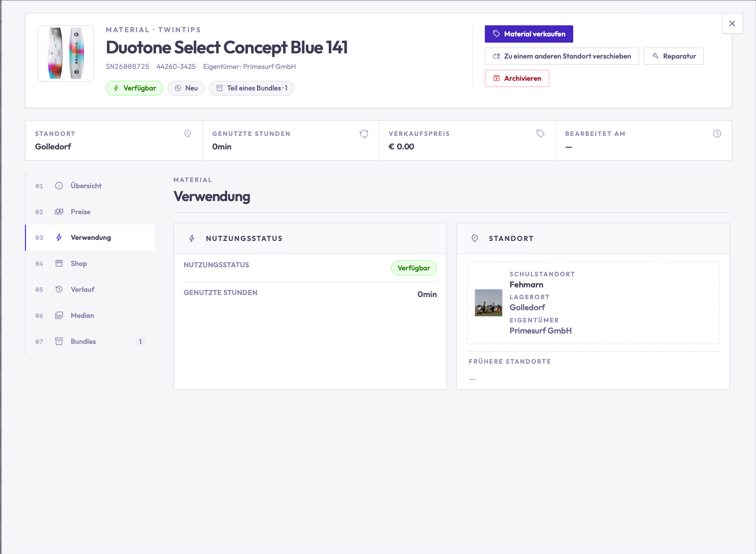Click the clock icon in Neu badge
This screenshot has width=756, height=554.
[x=178, y=88]
